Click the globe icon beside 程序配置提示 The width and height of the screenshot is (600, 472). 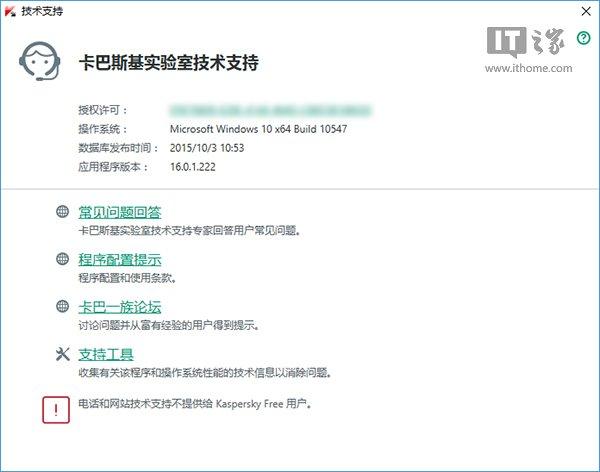[x=62, y=259]
